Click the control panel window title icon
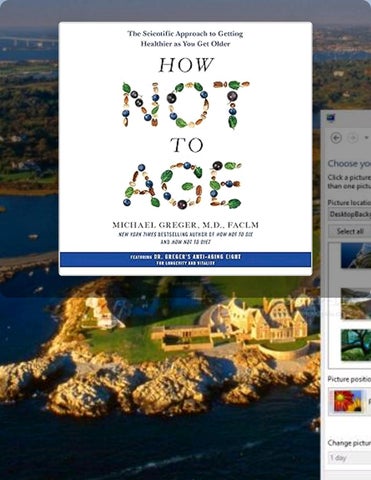371x480 pixels. (x=331, y=118)
